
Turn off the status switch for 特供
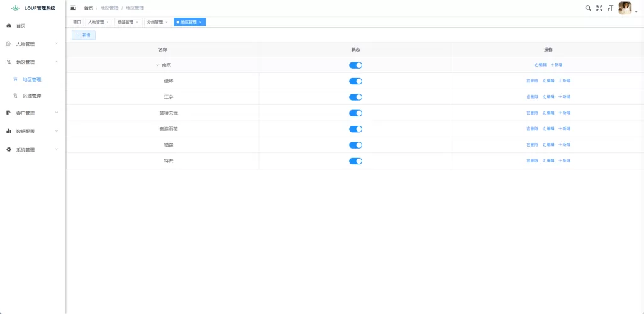355,161
